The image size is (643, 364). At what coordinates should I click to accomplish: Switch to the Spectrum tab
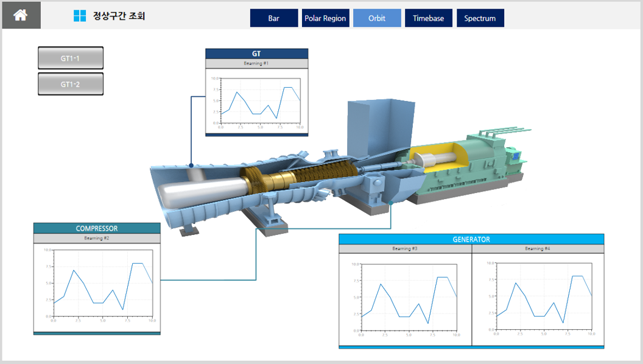[480, 18]
